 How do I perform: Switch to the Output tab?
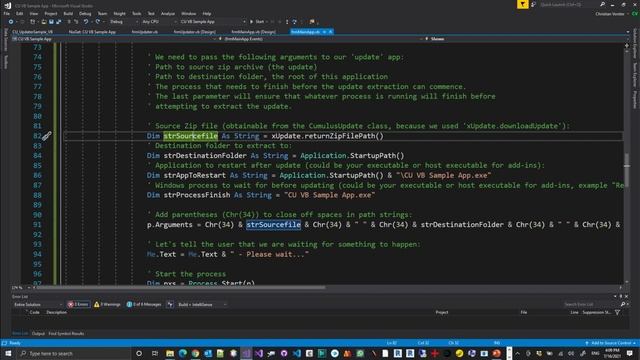tap(38, 333)
